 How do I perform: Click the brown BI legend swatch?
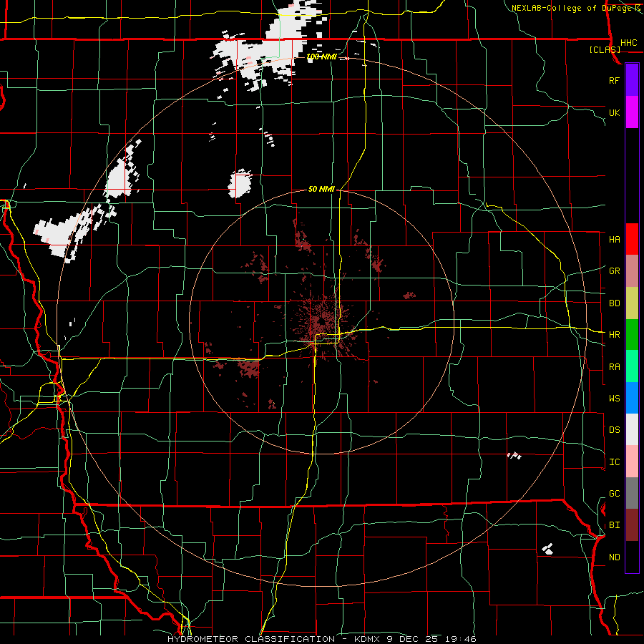(x=632, y=525)
